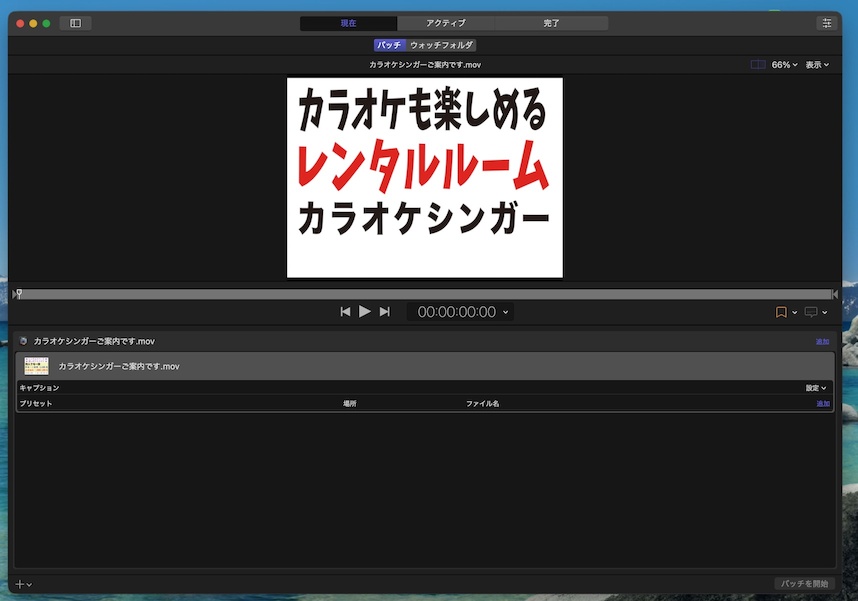Click the 追加 link in the プリセット row
Image resolution: width=858 pixels, height=601 pixels.
point(822,403)
